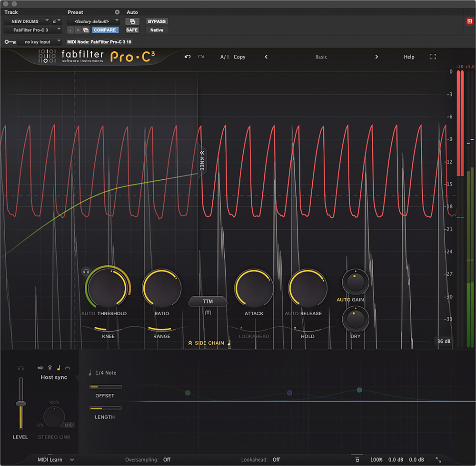Click the COMPARE button
Image resolution: width=476 pixels, height=466 pixels.
tap(105, 30)
